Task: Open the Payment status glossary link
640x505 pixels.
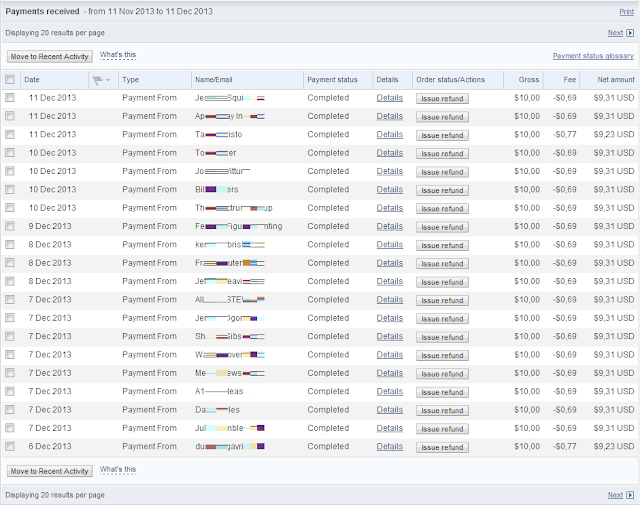Action: click(593, 56)
